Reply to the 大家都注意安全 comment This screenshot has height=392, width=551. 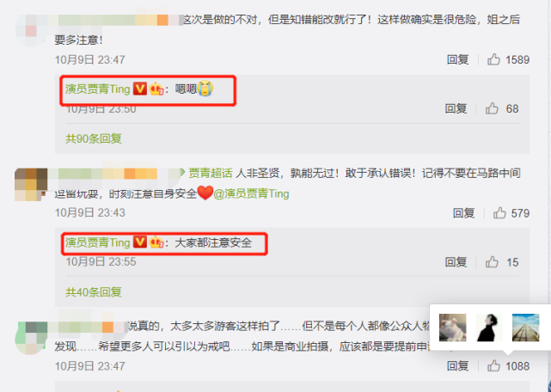tap(456, 262)
